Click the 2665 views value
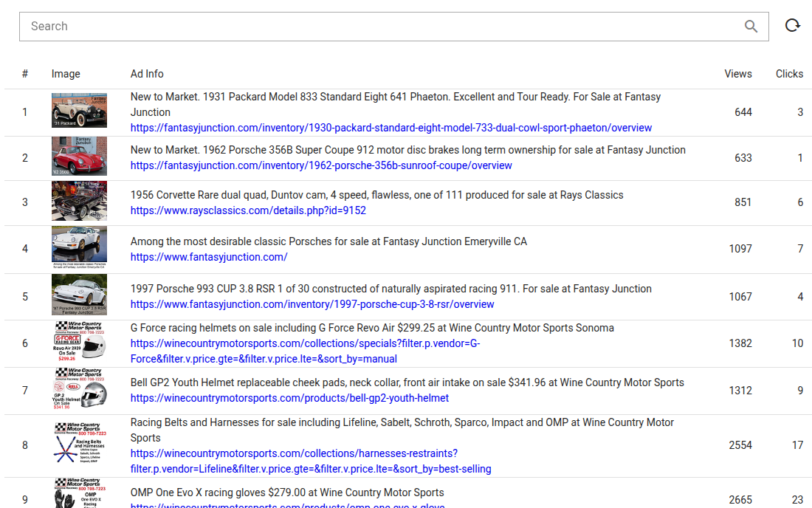This screenshot has width=812, height=508. point(740,500)
